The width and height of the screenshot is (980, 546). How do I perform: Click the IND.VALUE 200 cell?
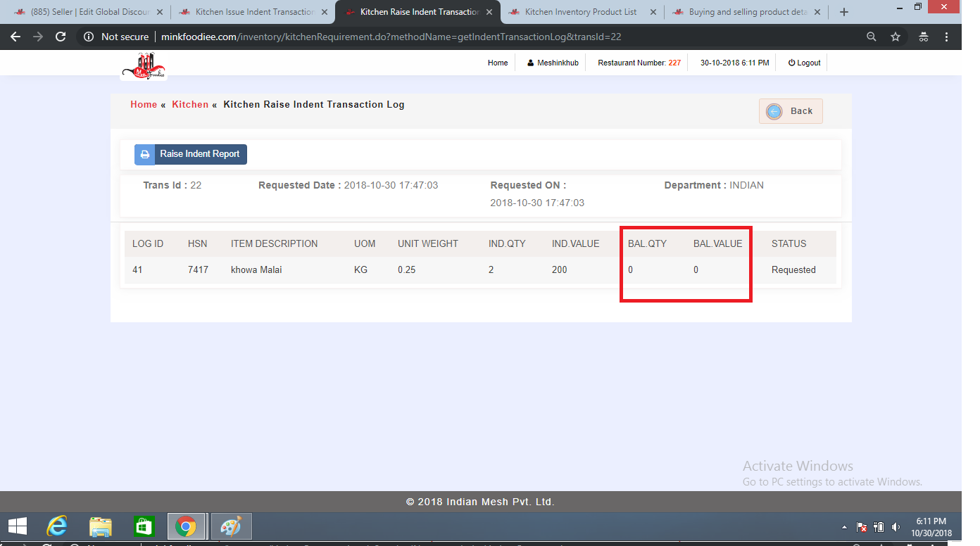(560, 269)
